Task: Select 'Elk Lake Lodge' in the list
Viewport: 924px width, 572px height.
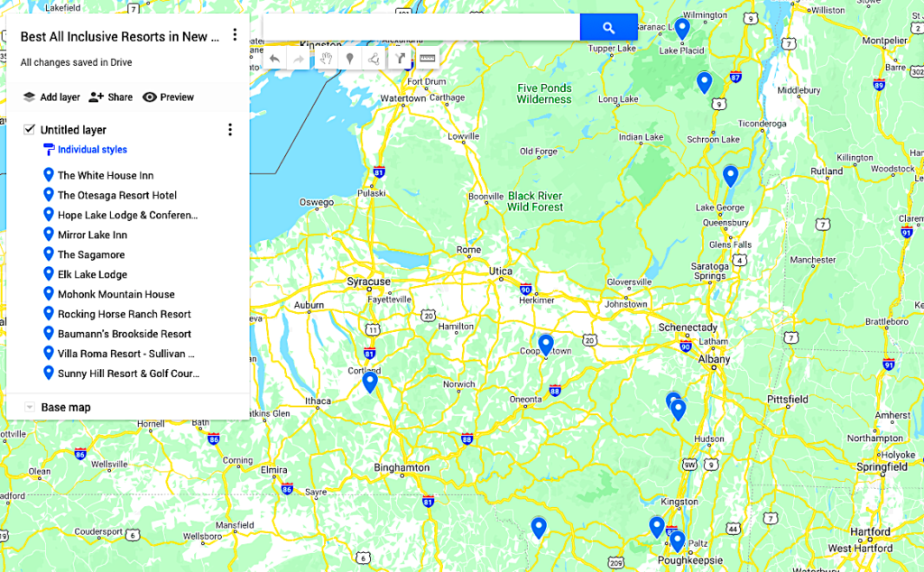Action: [93, 274]
